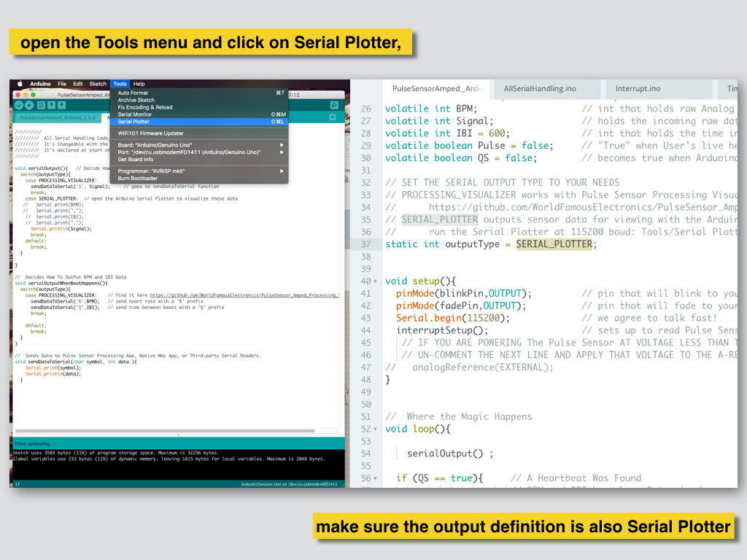Click 'volatile int BPM;' code line
The width and height of the screenshot is (747, 560).
[430, 109]
